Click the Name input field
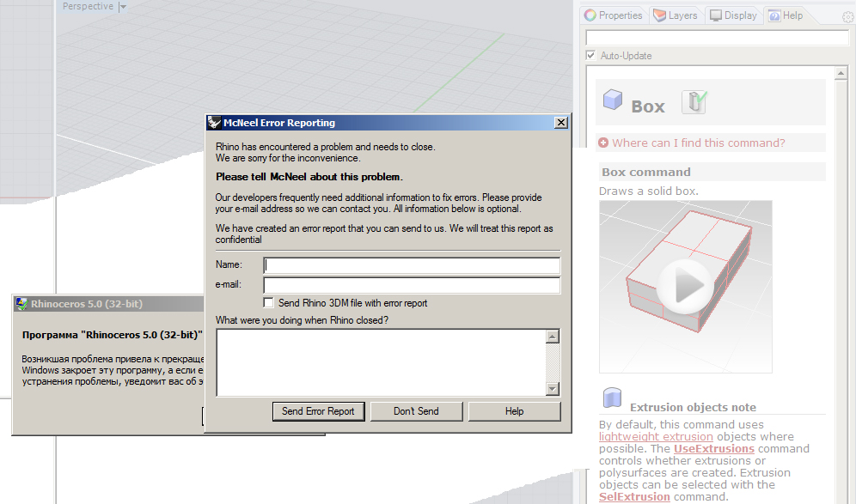Viewport: 856px width, 504px height. click(412, 265)
